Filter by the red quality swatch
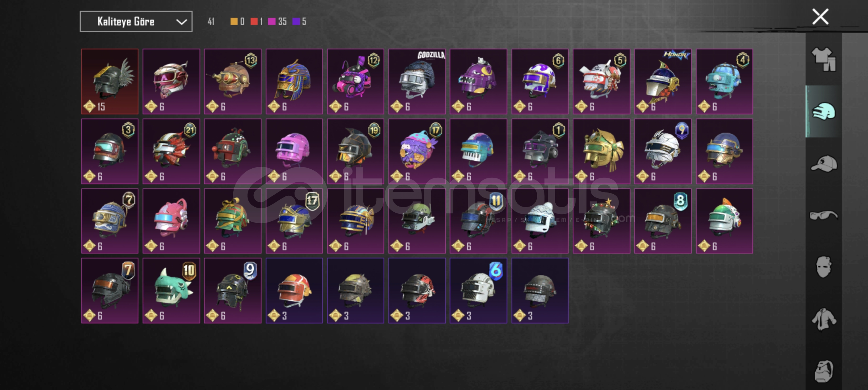Viewport: 868px width, 390px height. tap(254, 22)
